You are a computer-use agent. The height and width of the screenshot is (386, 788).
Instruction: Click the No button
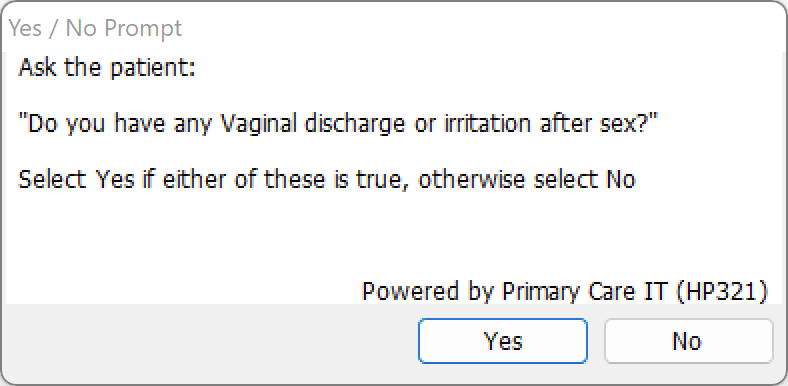(x=688, y=341)
